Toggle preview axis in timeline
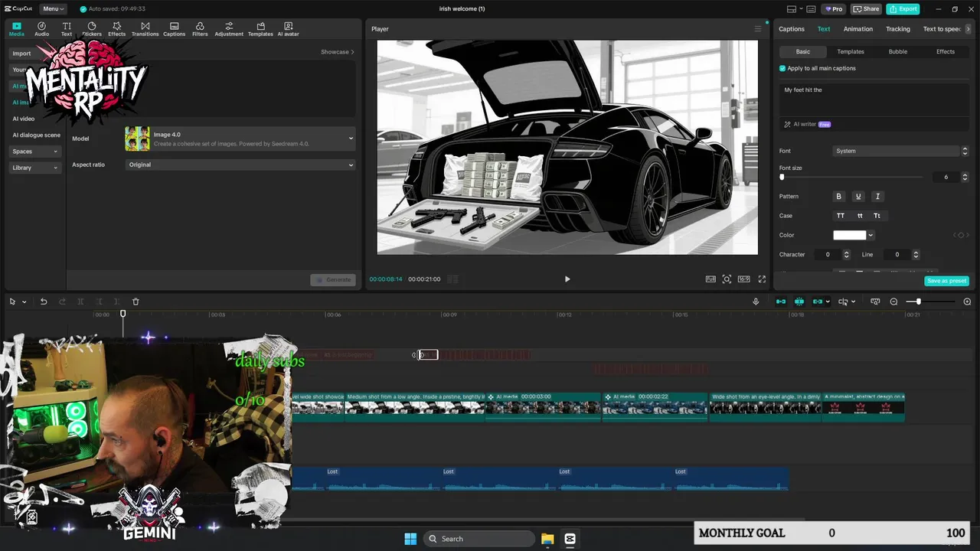 843,302
